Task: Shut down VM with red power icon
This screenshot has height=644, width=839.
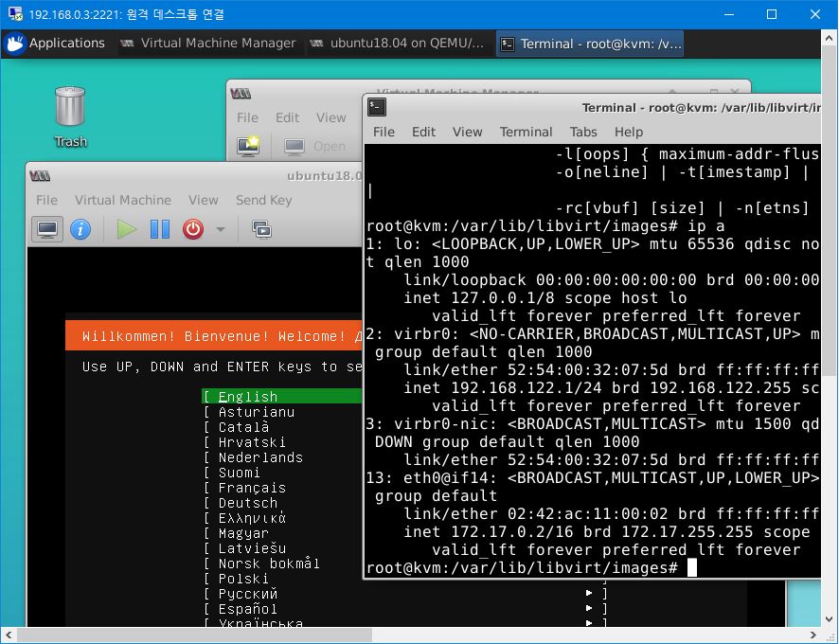Action: [x=193, y=229]
